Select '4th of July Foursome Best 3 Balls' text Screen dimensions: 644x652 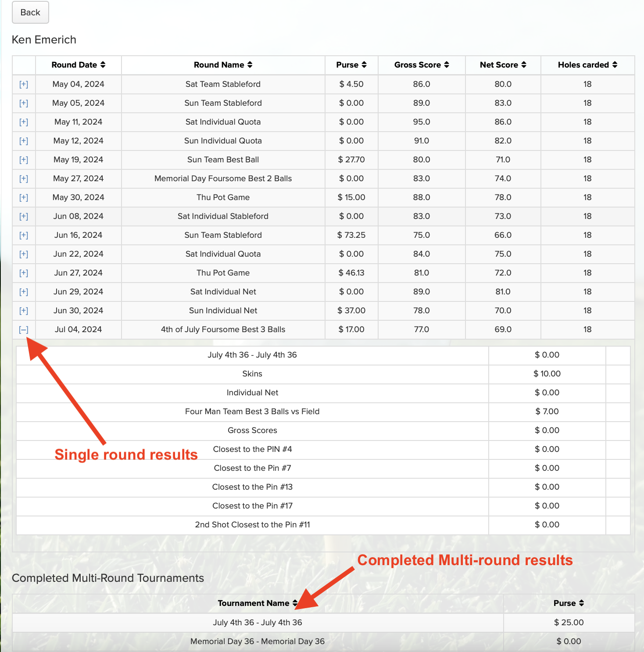click(x=223, y=330)
